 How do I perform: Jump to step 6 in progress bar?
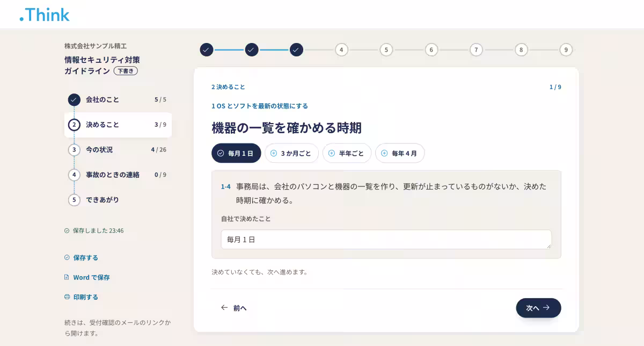point(431,50)
